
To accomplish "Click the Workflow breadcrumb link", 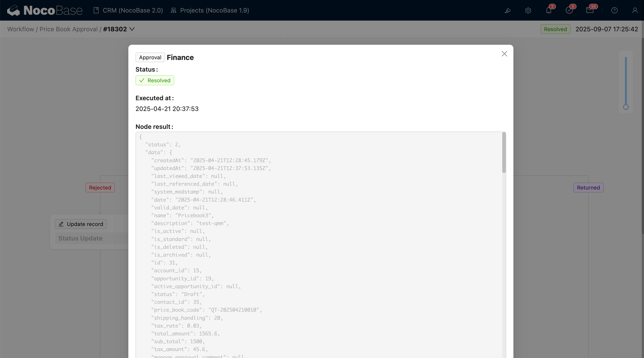I will click(x=21, y=29).
